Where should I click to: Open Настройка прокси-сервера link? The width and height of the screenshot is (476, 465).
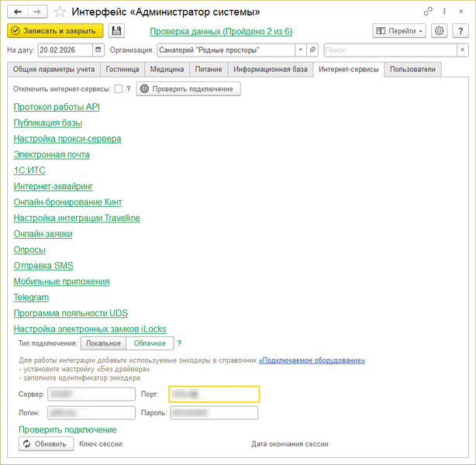click(x=67, y=139)
